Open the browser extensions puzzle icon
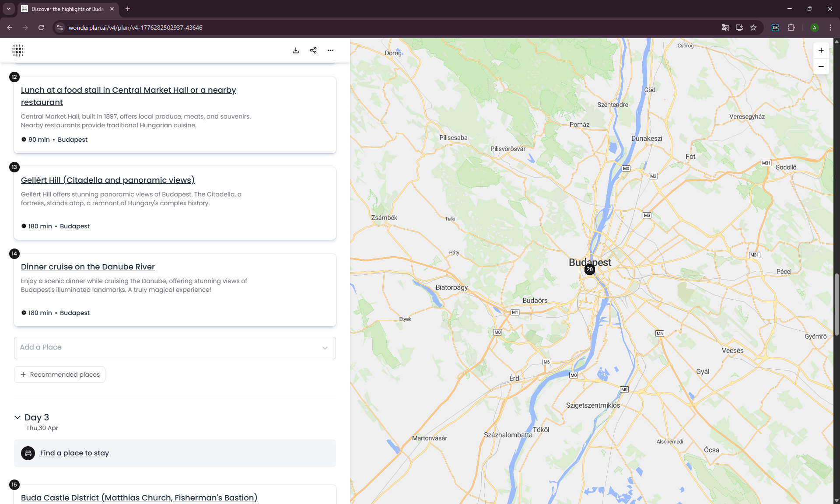 click(x=791, y=28)
